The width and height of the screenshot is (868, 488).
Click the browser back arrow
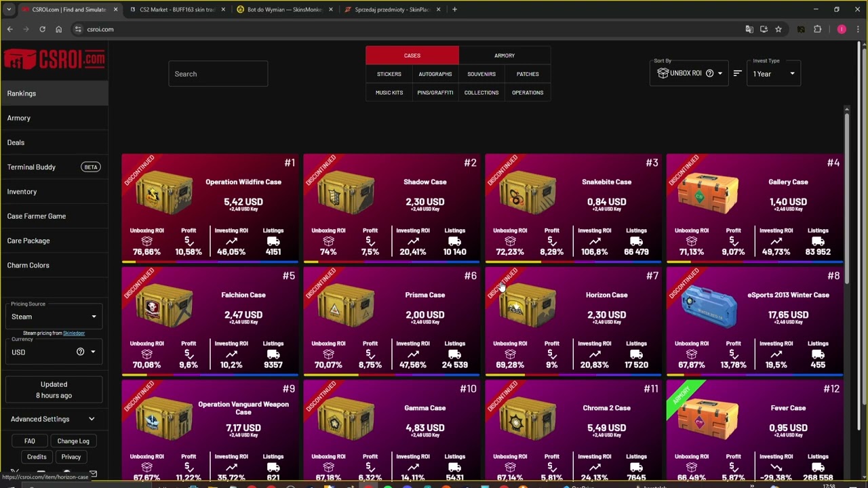click(9, 29)
